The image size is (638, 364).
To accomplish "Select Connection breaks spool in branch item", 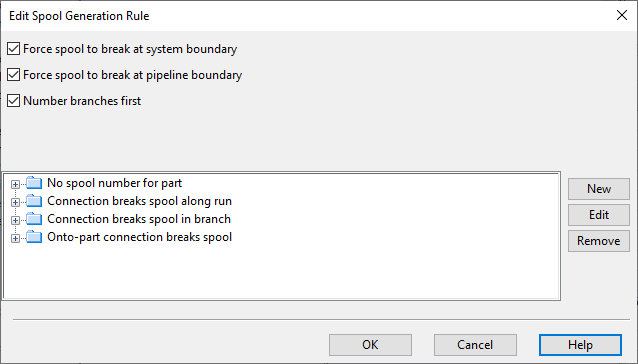I will (139, 219).
